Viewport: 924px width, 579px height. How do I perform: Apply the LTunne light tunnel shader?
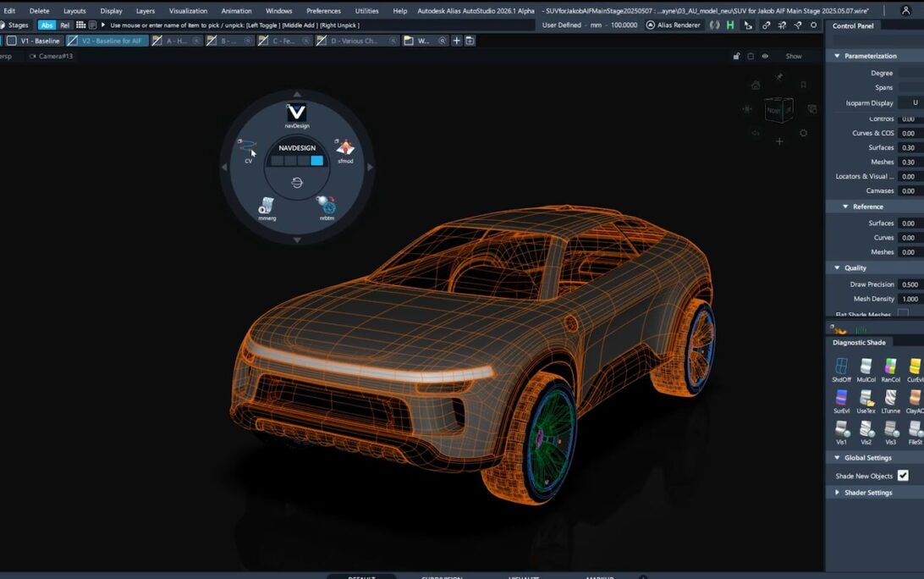(x=891, y=398)
